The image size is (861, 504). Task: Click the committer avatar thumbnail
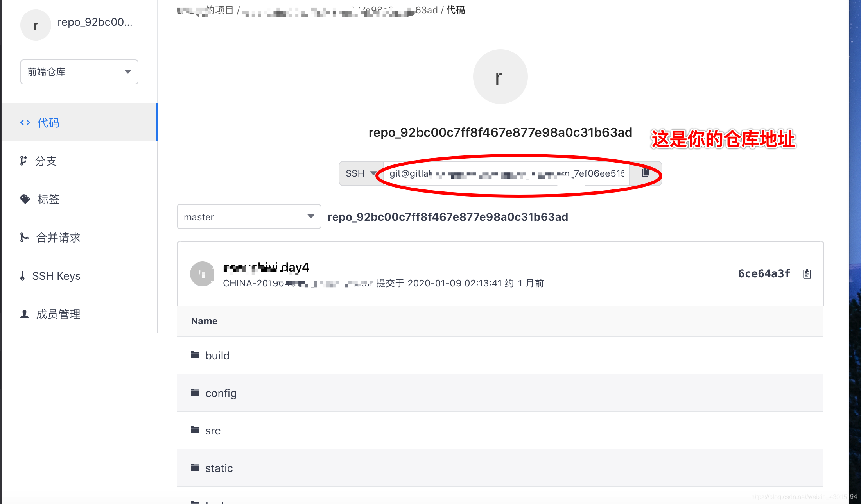[202, 274]
